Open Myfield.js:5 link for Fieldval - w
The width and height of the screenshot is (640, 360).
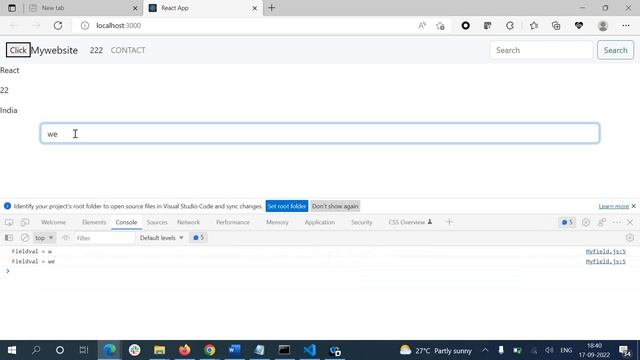coord(605,251)
